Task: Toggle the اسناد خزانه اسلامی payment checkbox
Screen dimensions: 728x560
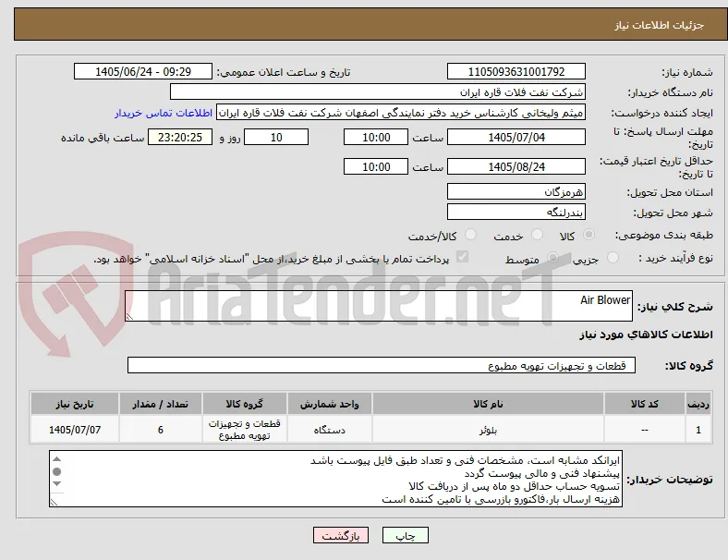Action: point(463,257)
